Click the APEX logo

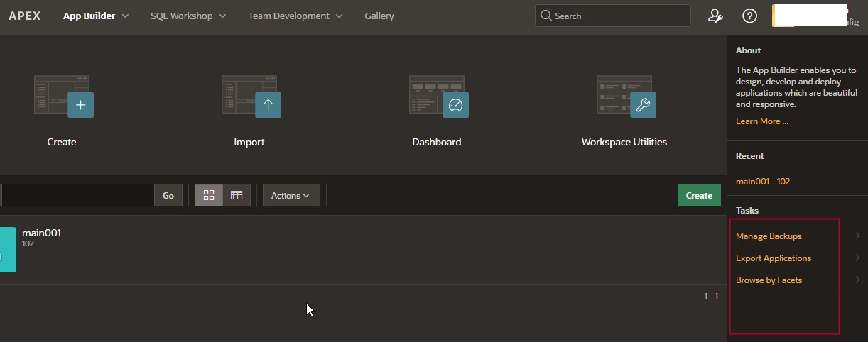(x=24, y=16)
